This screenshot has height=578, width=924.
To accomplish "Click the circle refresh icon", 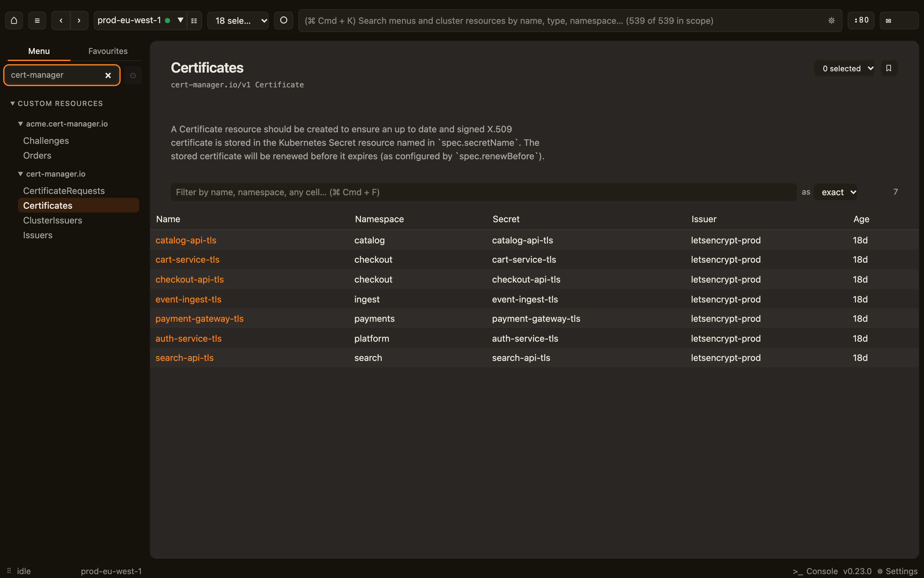I will pos(283,20).
